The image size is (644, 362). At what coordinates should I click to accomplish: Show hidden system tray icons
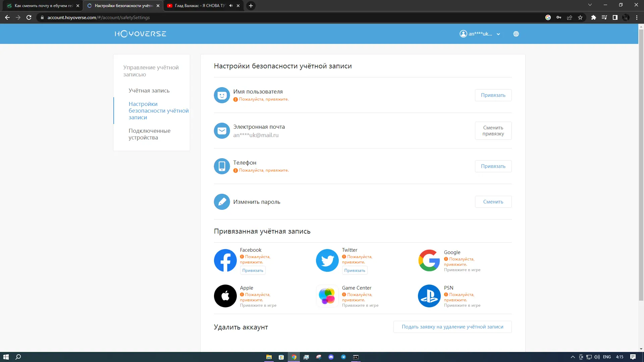pos(573,357)
